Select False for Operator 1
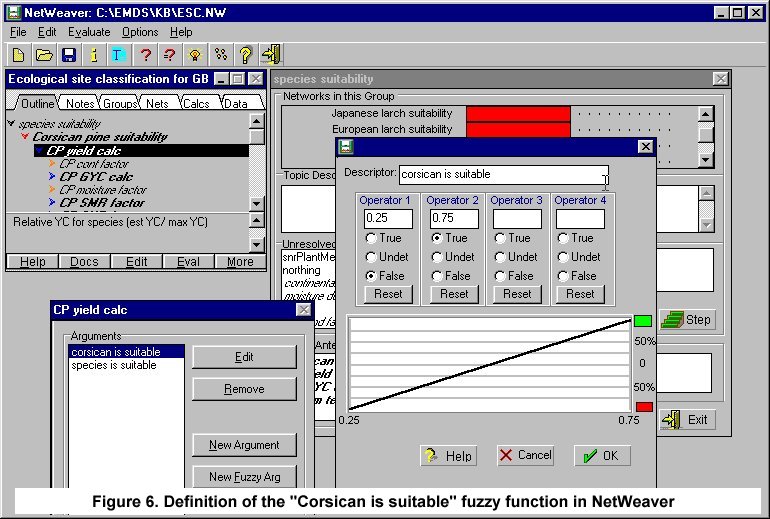The width and height of the screenshot is (770, 519). pyautogui.click(x=371, y=276)
